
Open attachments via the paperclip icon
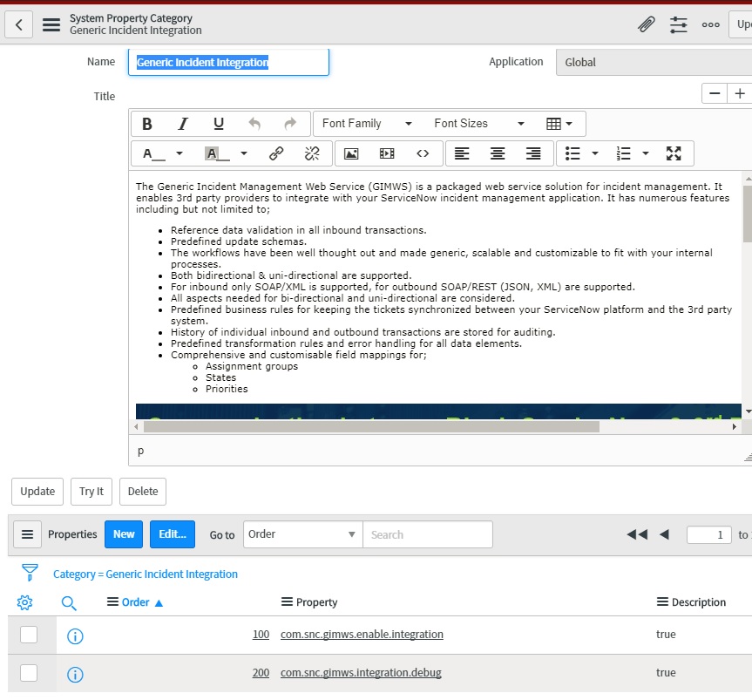pos(646,24)
